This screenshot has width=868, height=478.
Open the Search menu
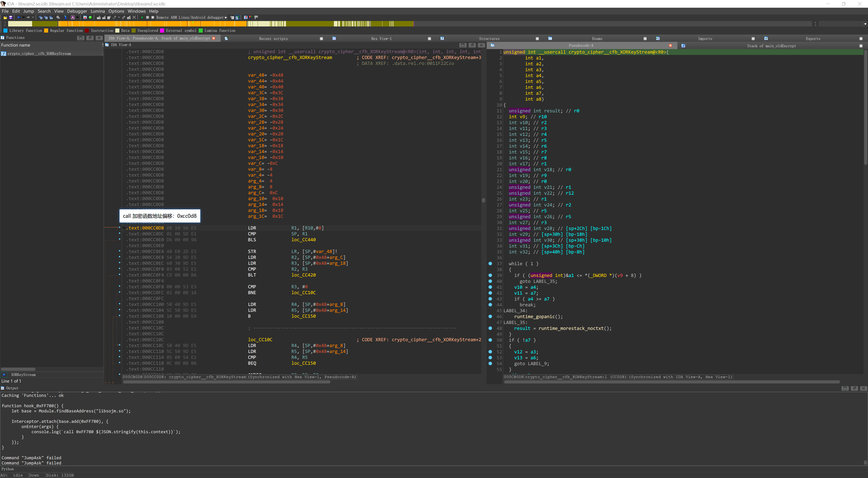click(44, 11)
